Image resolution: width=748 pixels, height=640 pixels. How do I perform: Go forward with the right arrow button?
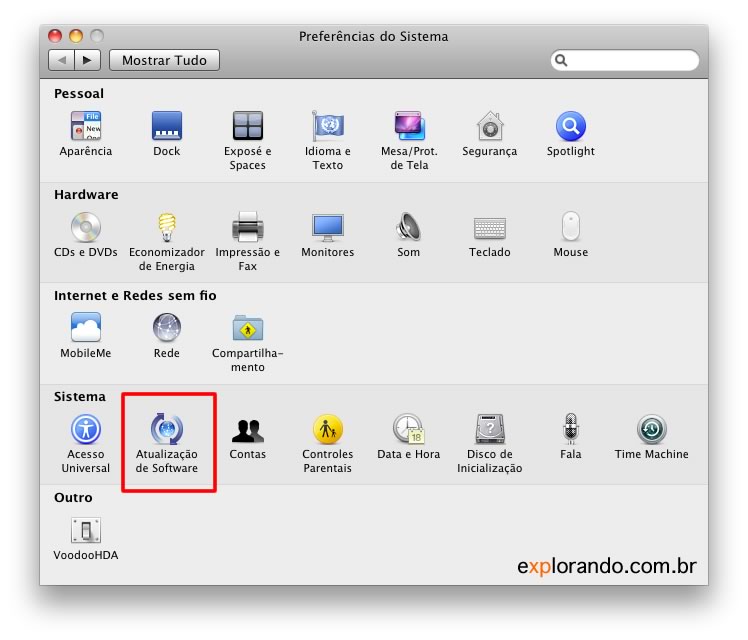tap(87, 60)
